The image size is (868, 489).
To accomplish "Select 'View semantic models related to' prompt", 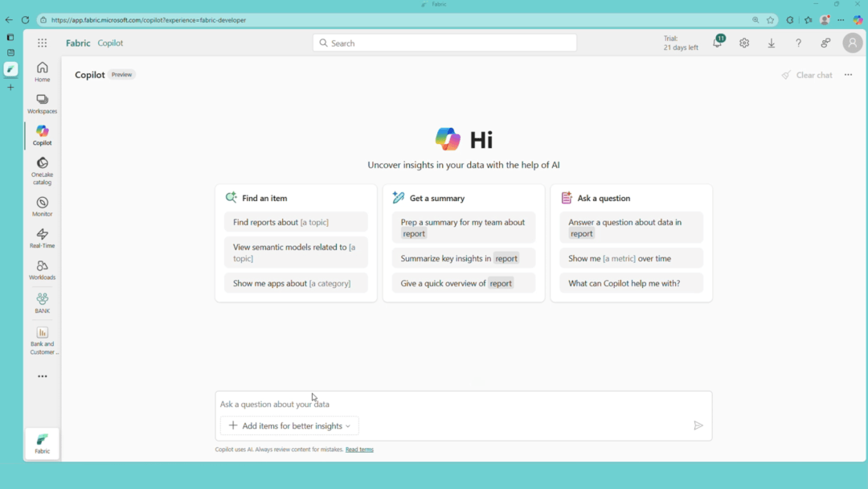I will click(x=296, y=253).
